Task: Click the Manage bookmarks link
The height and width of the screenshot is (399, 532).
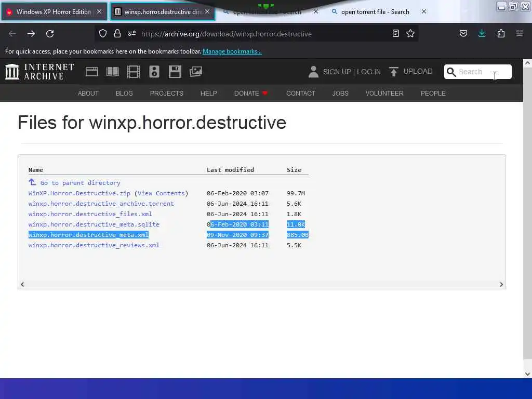Action: coord(232,51)
